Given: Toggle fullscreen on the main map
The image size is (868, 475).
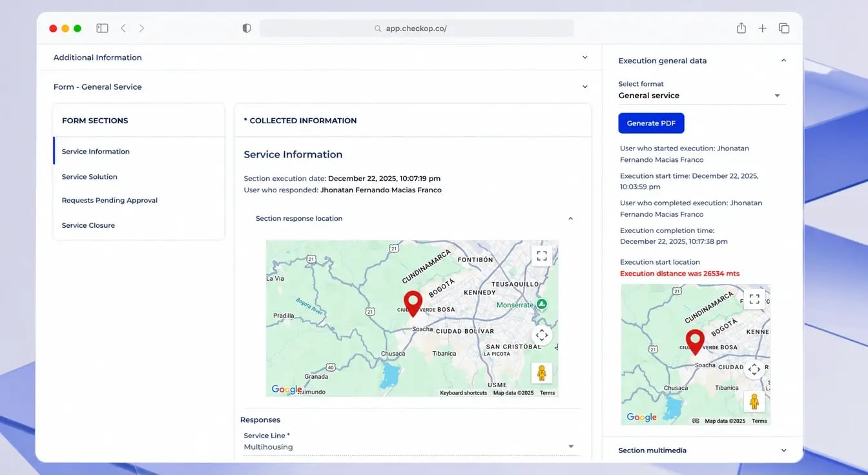Looking at the screenshot, I should (542, 256).
